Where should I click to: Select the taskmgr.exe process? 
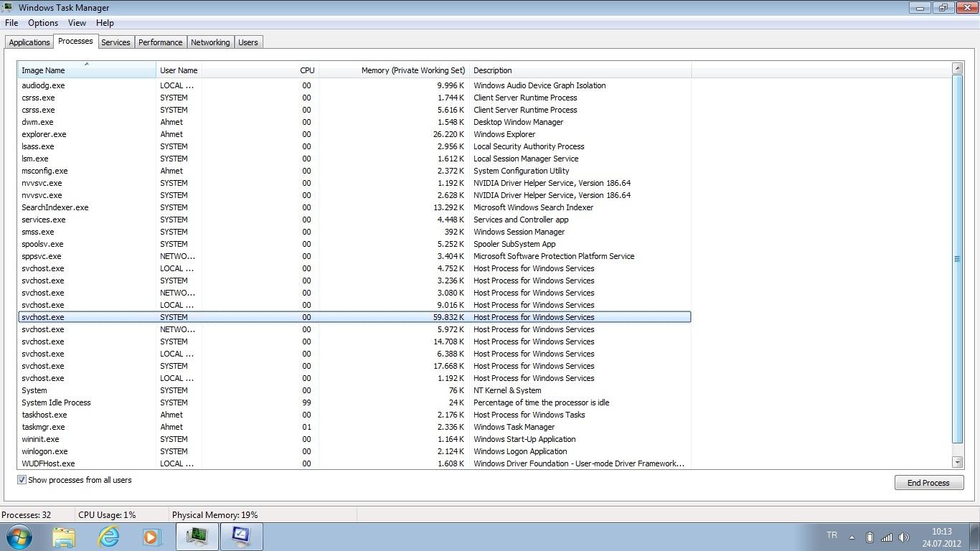click(354, 427)
